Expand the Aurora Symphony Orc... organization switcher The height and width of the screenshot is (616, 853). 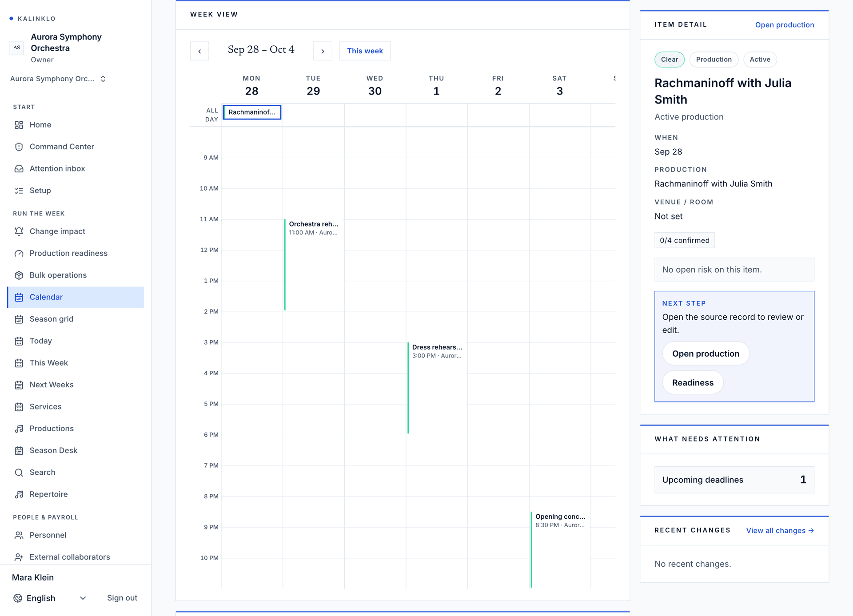(x=58, y=79)
